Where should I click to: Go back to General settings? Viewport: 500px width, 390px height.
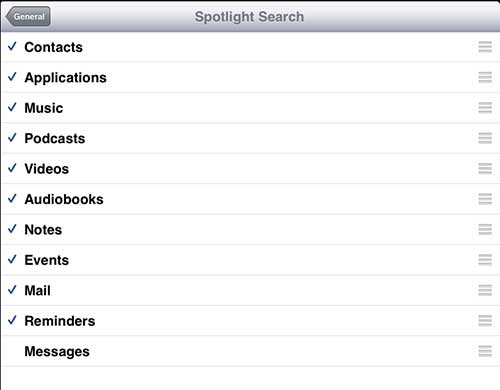pyautogui.click(x=28, y=16)
